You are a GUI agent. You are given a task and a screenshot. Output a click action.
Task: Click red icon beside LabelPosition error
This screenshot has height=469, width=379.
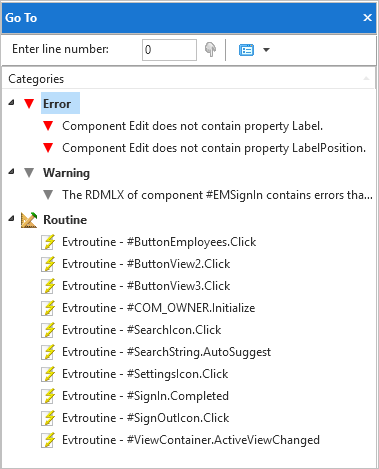[48, 148]
